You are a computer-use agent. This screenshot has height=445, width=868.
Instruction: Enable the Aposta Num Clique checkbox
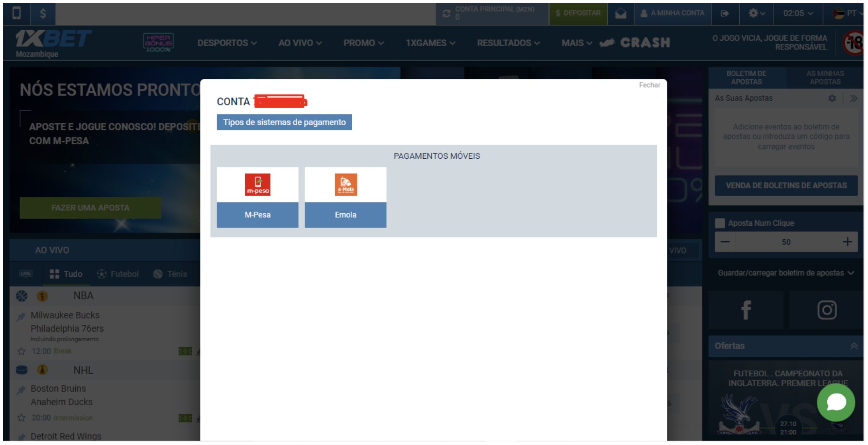[x=720, y=223]
